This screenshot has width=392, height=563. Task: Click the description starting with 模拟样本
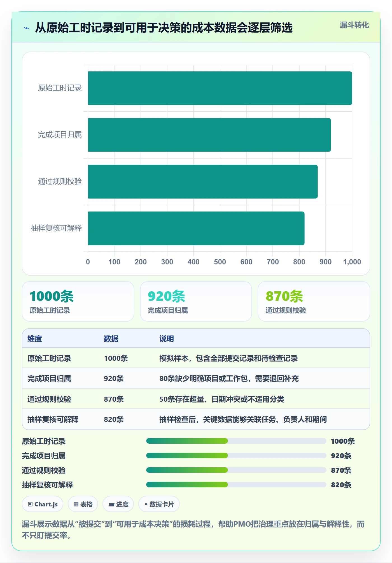(228, 358)
